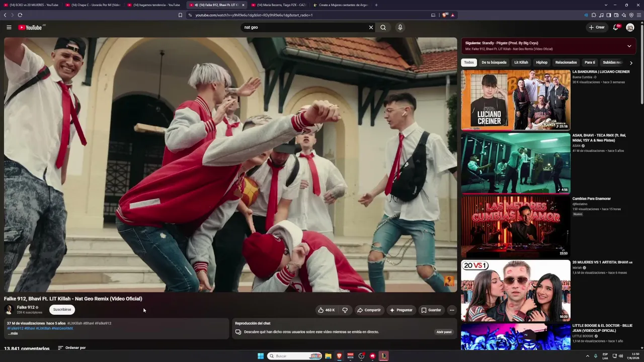The width and height of the screenshot is (644, 362).
Task: Select the De tu búsqueda filter chip
Action: 494,63
